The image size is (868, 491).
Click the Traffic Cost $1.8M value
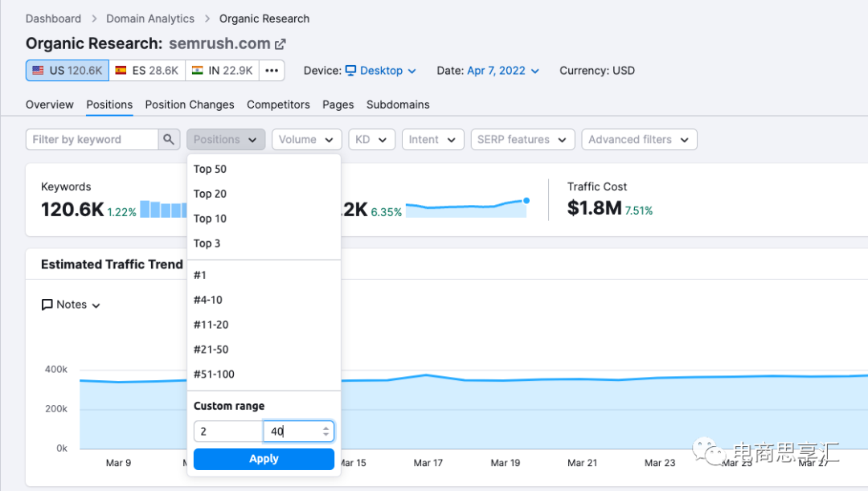(595, 208)
